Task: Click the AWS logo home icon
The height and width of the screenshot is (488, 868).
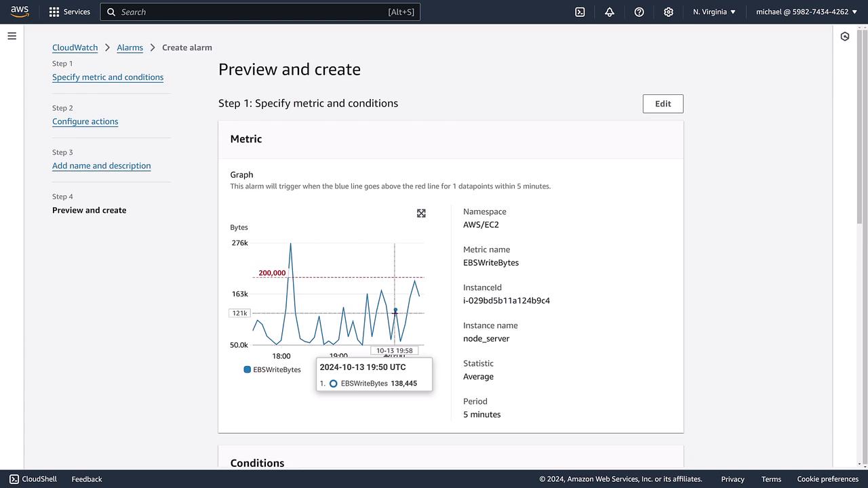Action: coord(20,12)
